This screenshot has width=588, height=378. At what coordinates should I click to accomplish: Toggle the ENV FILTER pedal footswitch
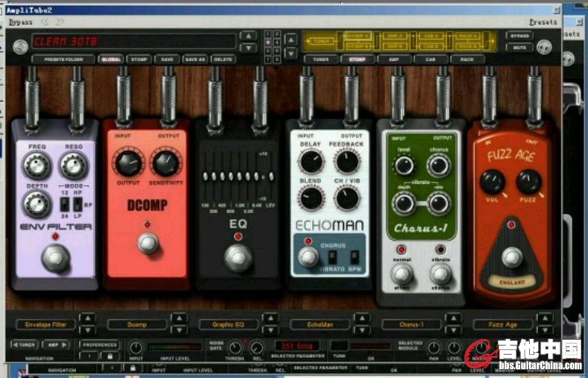click(x=56, y=258)
